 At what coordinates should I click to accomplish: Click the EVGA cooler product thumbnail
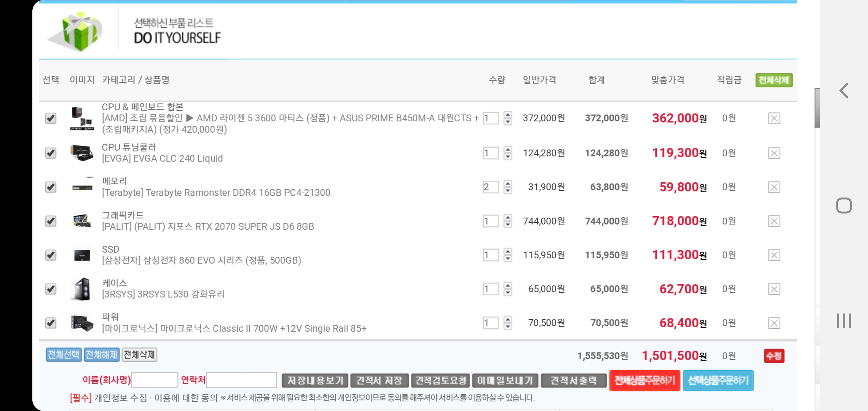pos(82,153)
